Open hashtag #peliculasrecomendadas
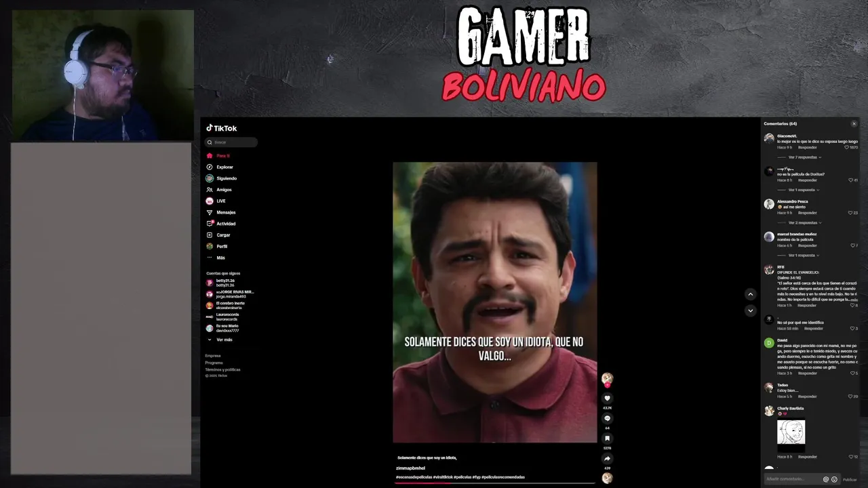 [x=502, y=477]
